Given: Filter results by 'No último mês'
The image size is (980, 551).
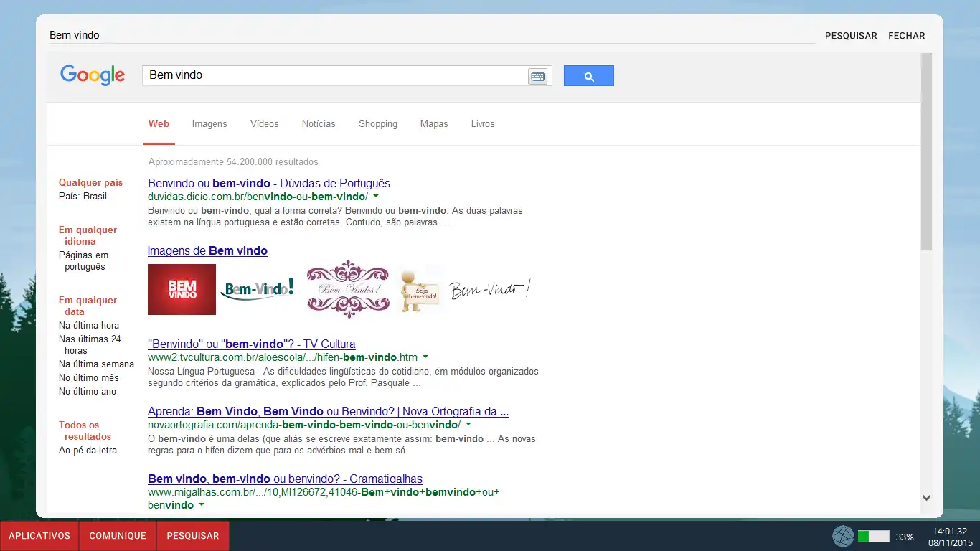Looking at the screenshot, I should click(89, 377).
